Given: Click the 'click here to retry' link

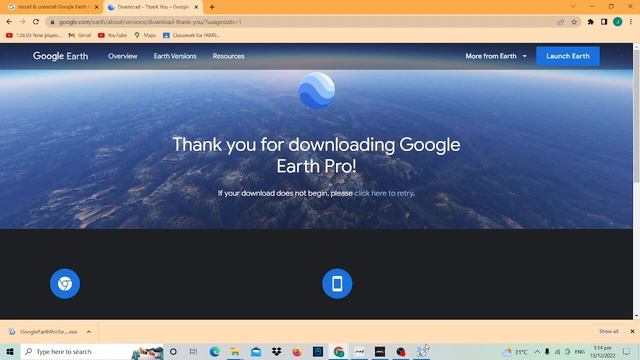Looking at the screenshot, I should coord(384,193).
